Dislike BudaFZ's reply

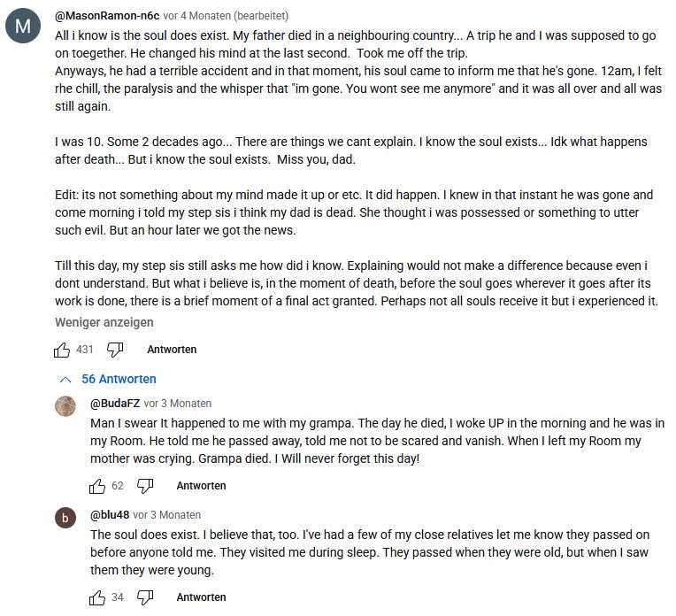tap(146, 486)
